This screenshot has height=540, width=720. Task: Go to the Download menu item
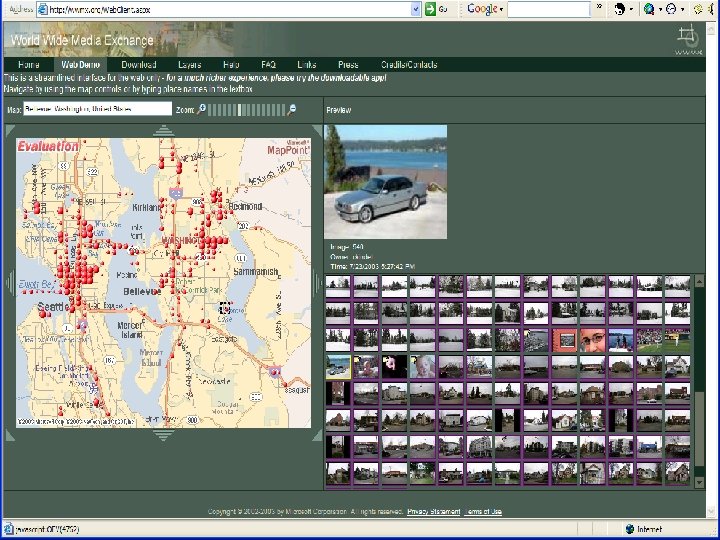click(138, 65)
